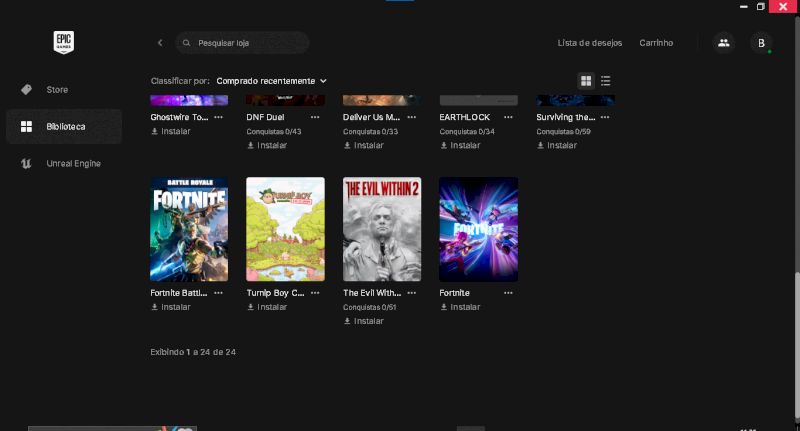The image size is (800, 431).
Task: Click the Exibindo 1 a 24 de 24 text
Action: point(193,352)
